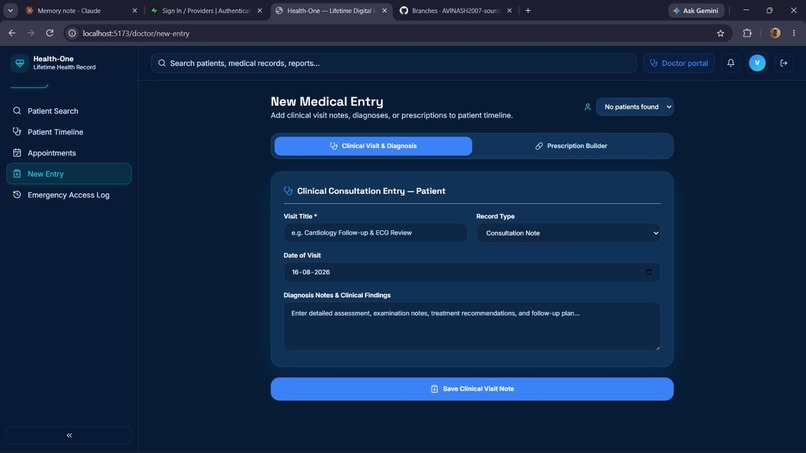
Task: Go to Appointments page
Action: pyautogui.click(x=69, y=153)
